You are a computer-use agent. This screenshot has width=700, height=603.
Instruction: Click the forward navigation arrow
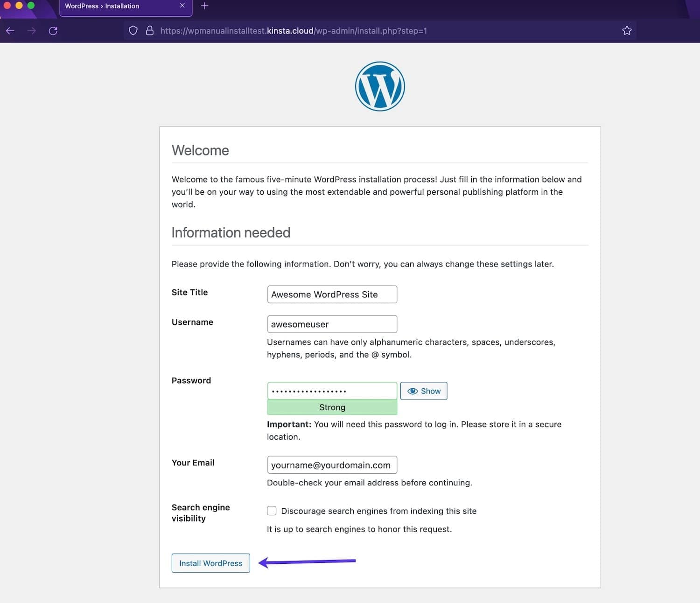(31, 30)
